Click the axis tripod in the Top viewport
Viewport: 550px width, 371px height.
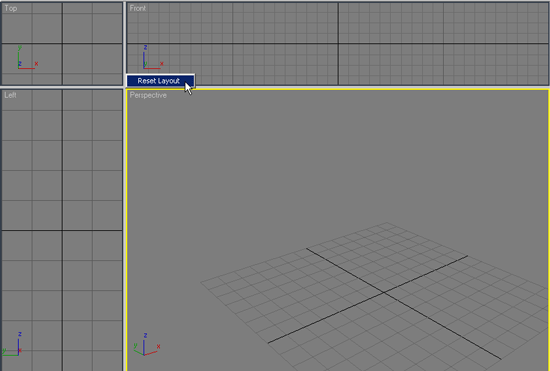click(x=28, y=57)
